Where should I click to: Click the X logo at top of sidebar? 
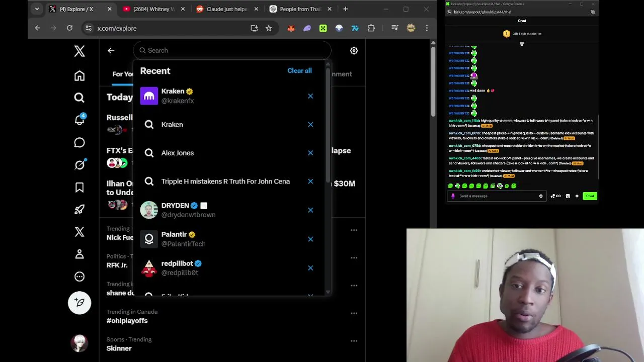click(79, 51)
